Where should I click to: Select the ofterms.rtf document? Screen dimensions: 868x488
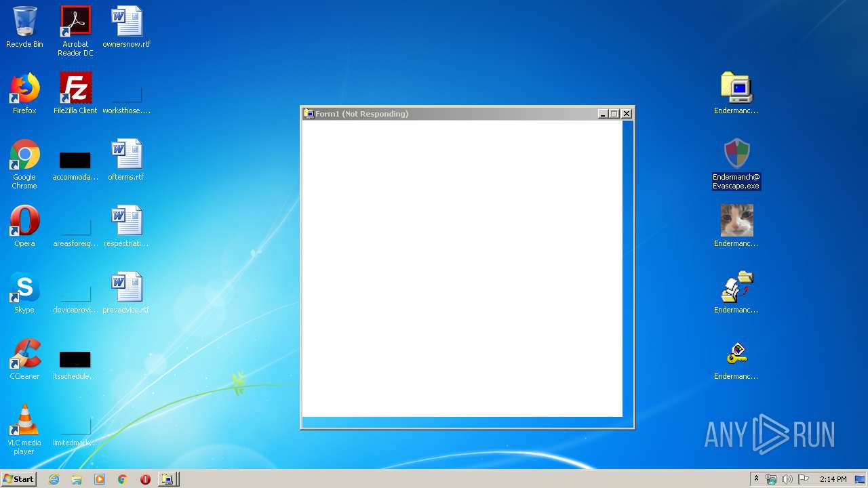click(127, 160)
